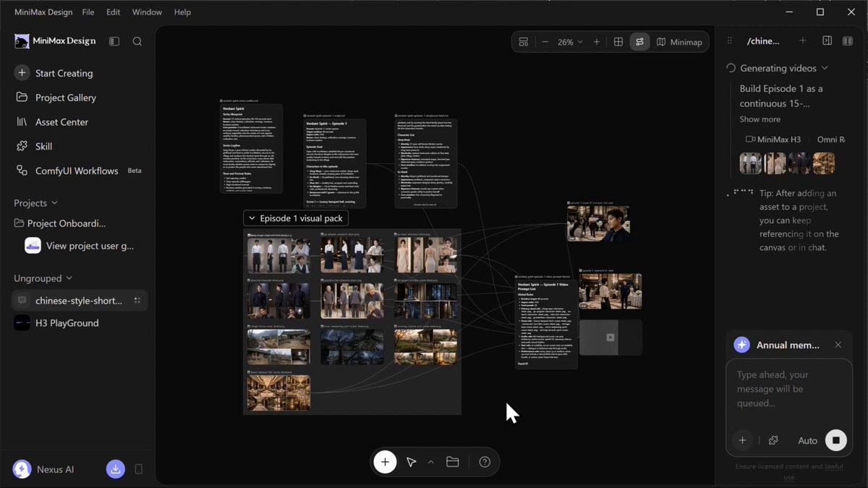Image resolution: width=868 pixels, height=488 pixels.
Task: Click Show more under the chat message
Action: click(x=759, y=119)
